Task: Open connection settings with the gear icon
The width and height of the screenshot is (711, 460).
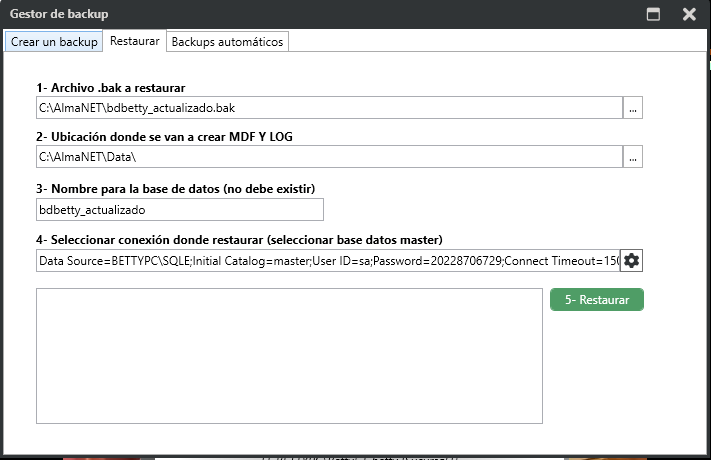Action: [x=631, y=261]
